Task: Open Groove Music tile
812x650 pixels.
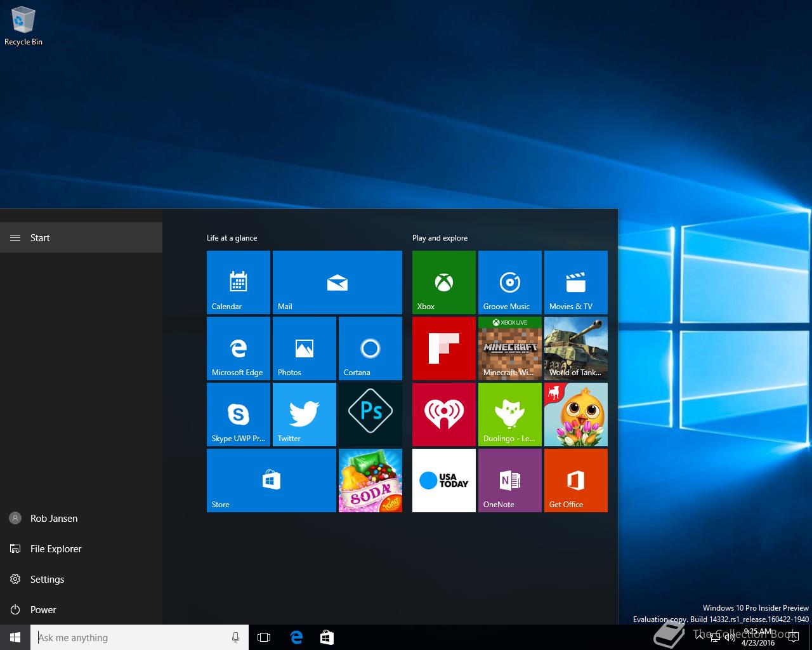Action: coord(510,282)
